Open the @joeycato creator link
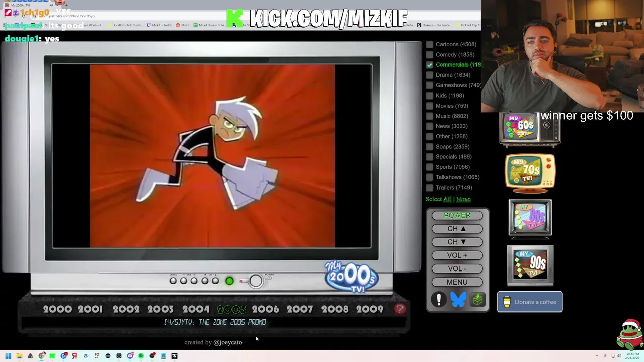Screen dimensions: 644x362 click(x=227, y=342)
